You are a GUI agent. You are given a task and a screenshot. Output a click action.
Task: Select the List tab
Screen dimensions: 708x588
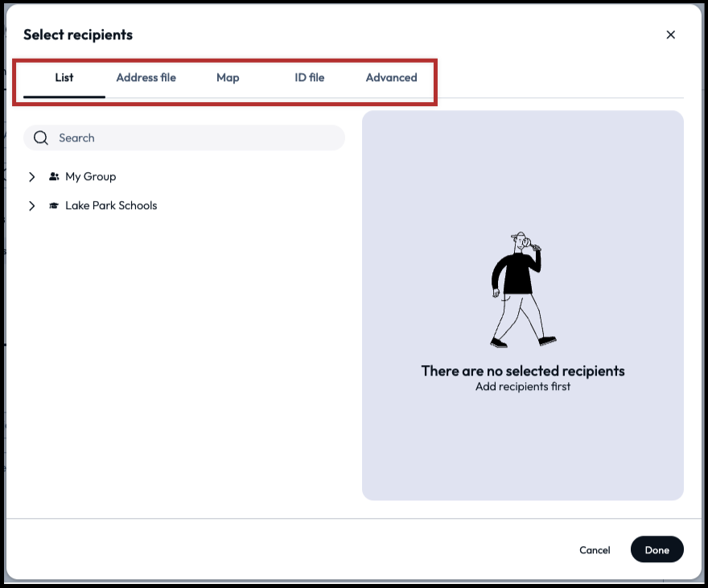pyautogui.click(x=64, y=77)
